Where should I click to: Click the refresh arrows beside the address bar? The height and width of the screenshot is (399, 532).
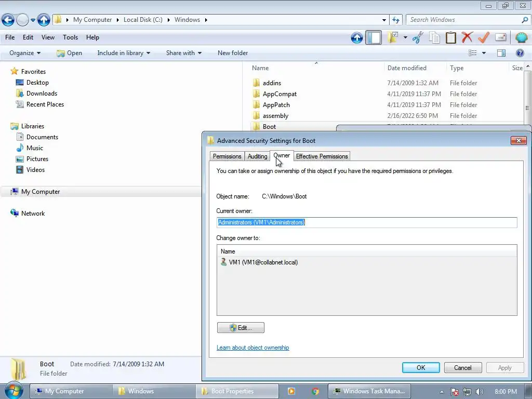(x=395, y=20)
